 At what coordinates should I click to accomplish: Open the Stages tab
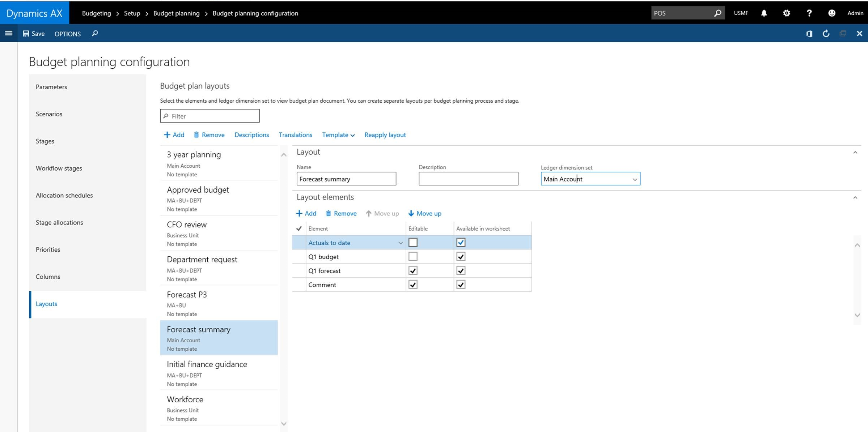[x=88, y=141]
